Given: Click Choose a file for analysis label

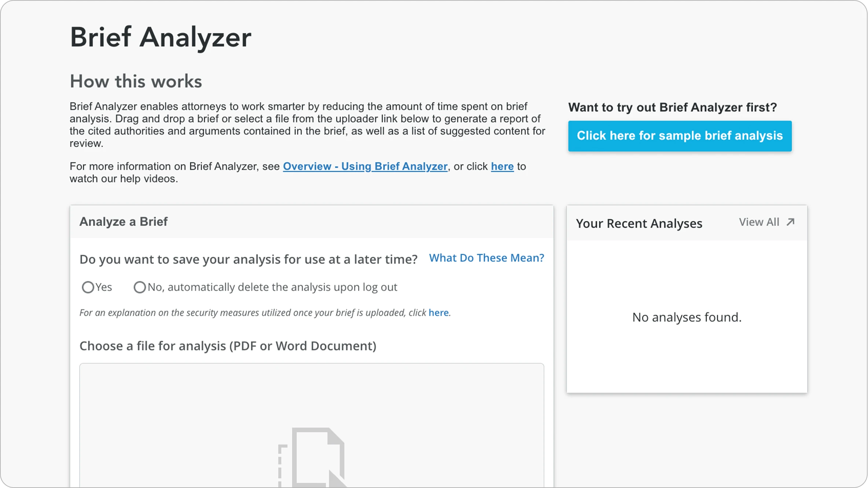Looking at the screenshot, I should click(x=228, y=346).
